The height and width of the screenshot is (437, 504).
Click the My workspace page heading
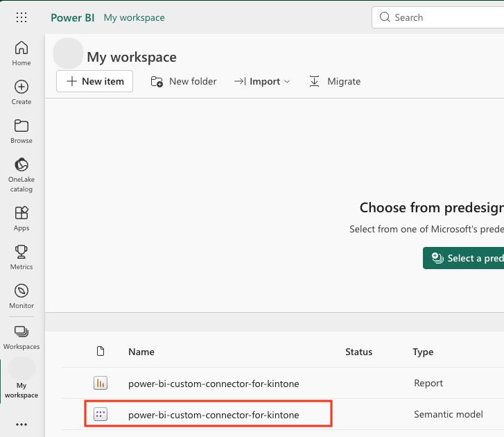132,58
